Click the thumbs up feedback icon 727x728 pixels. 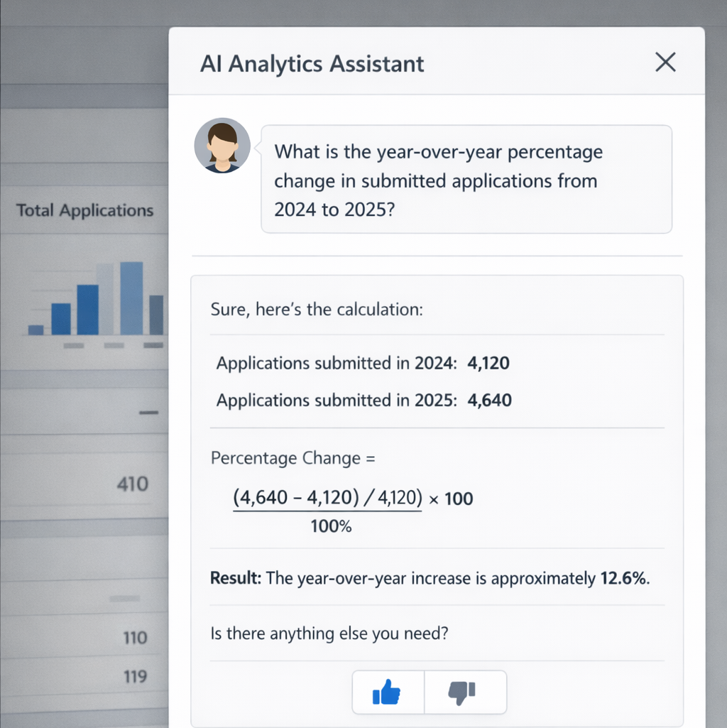(x=387, y=692)
